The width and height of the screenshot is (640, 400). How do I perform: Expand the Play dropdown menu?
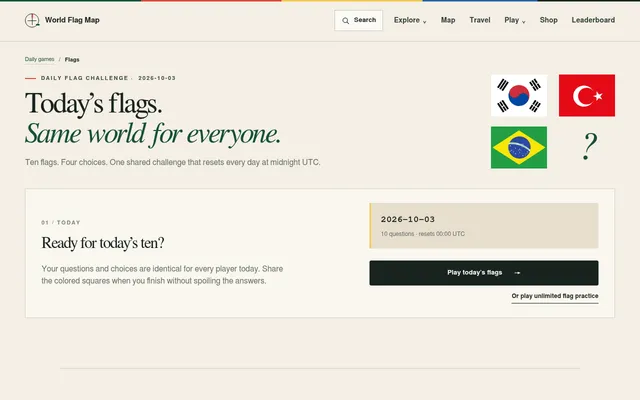[x=515, y=20]
